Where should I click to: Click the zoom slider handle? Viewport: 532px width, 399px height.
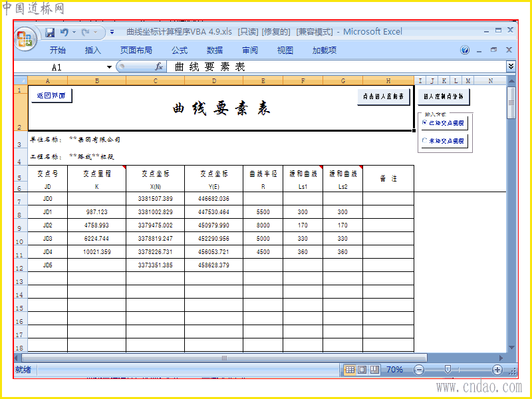pos(448,370)
